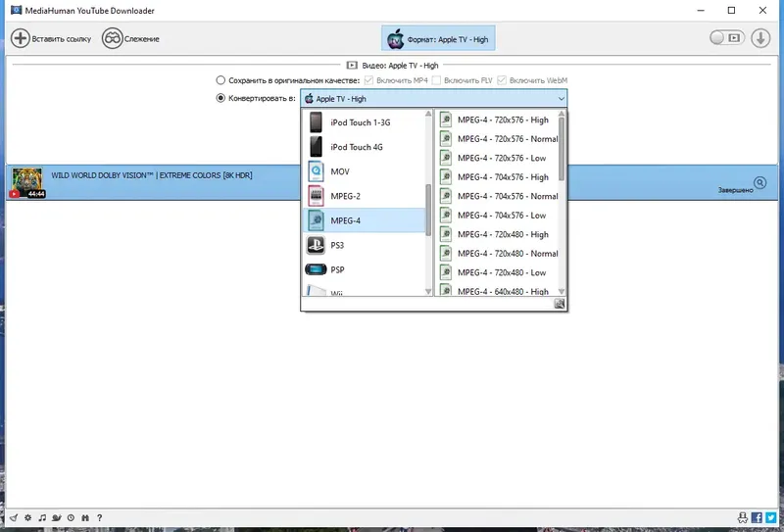Click the music note icon in status bar
784x532 pixels.
pos(42,518)
